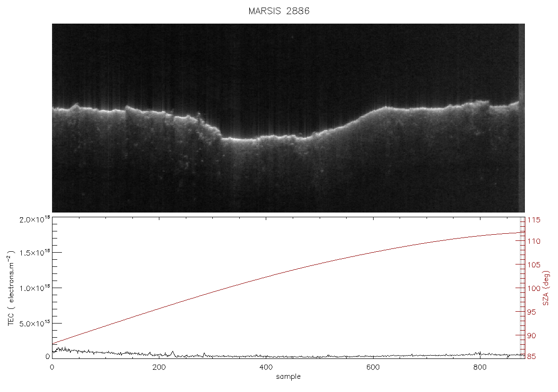Click the 'sample' x-axis label
The width and height of the screenshot is (558, 392).
288,377
